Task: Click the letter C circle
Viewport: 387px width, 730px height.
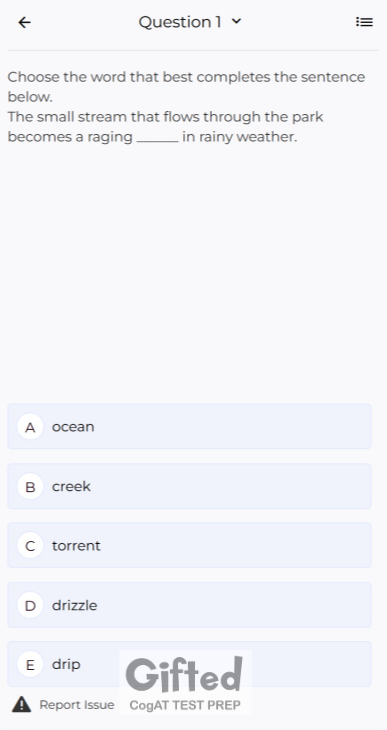Action: pos(30,546)
